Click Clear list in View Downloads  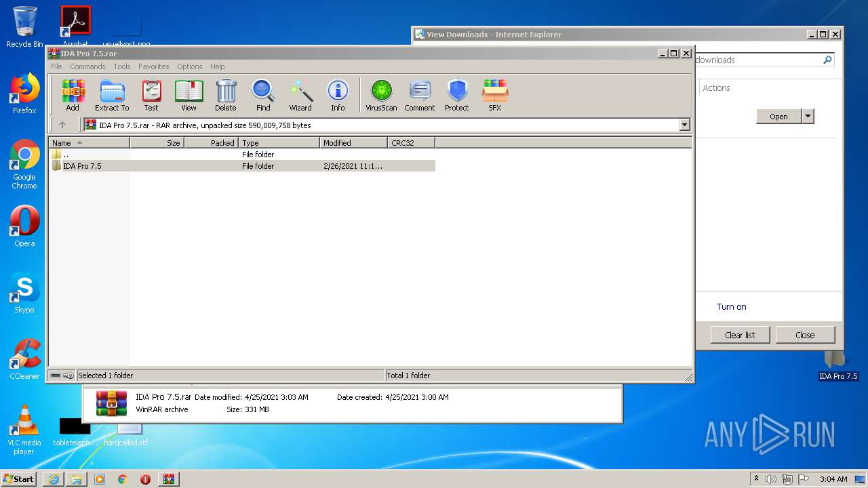(x=740, y=335)
